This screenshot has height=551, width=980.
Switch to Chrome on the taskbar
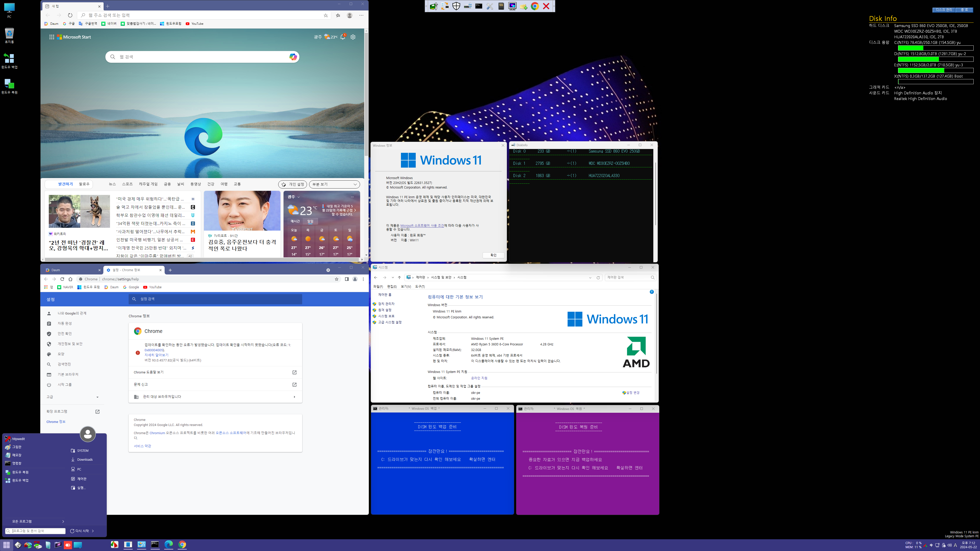[182, 545]
